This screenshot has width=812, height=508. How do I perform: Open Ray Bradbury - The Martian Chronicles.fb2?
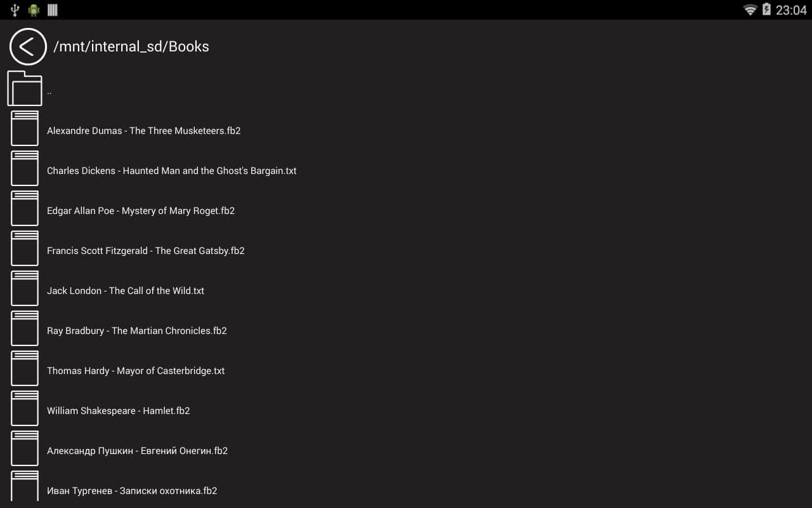pos(136,331)
